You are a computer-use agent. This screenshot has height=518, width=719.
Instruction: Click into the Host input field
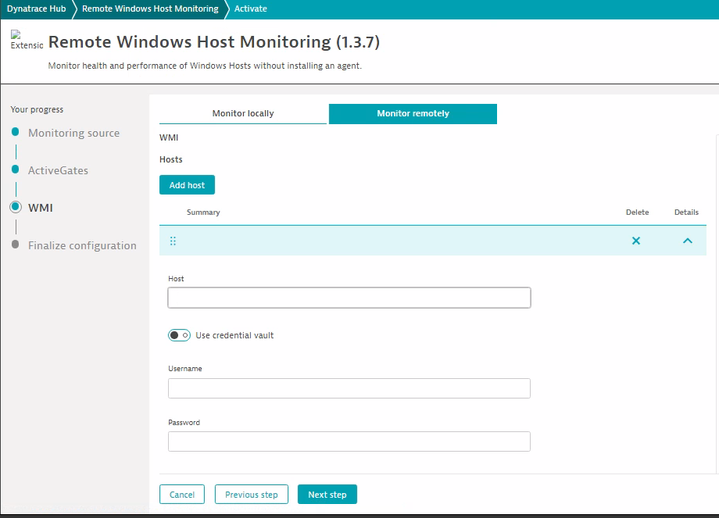(349, 298)
